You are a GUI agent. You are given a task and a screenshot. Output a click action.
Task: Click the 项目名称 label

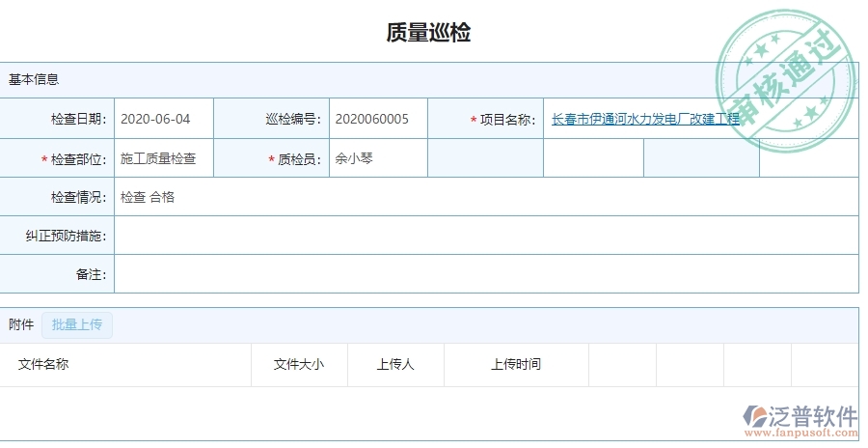click(x=507, y=120)
